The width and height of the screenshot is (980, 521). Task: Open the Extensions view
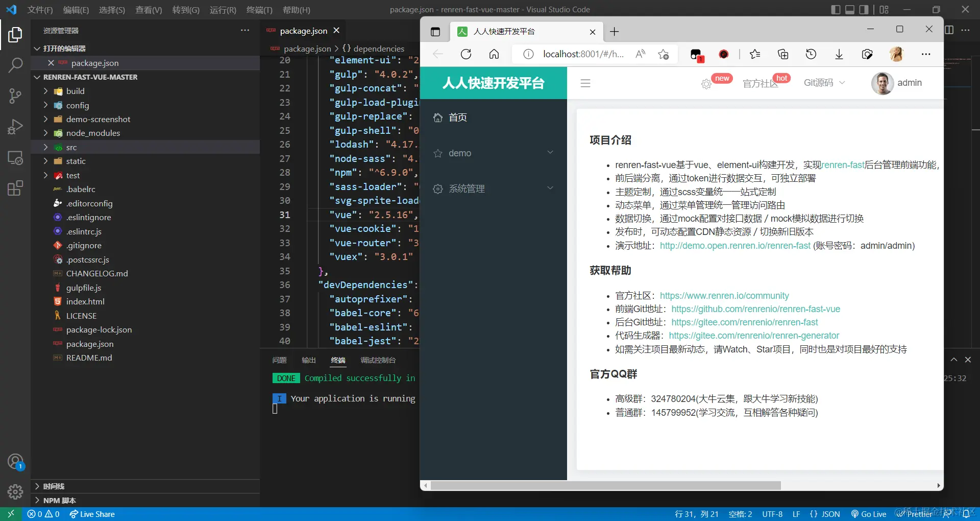coord(15,188)
